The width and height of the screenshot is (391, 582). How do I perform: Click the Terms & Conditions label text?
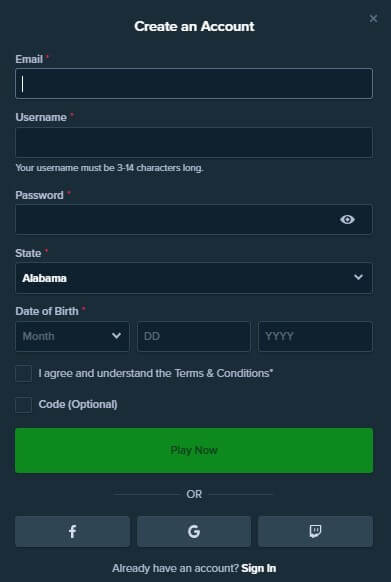pos(156,373)
